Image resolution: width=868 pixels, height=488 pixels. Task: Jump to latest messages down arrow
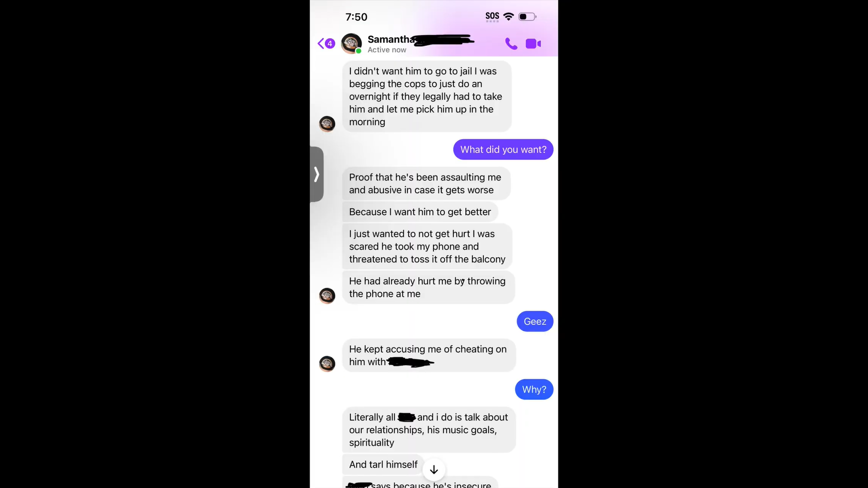pos(434,470)
